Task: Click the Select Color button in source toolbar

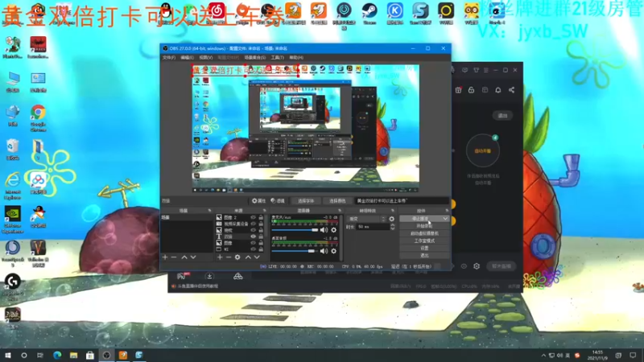Action: click(x=337, y=201)
